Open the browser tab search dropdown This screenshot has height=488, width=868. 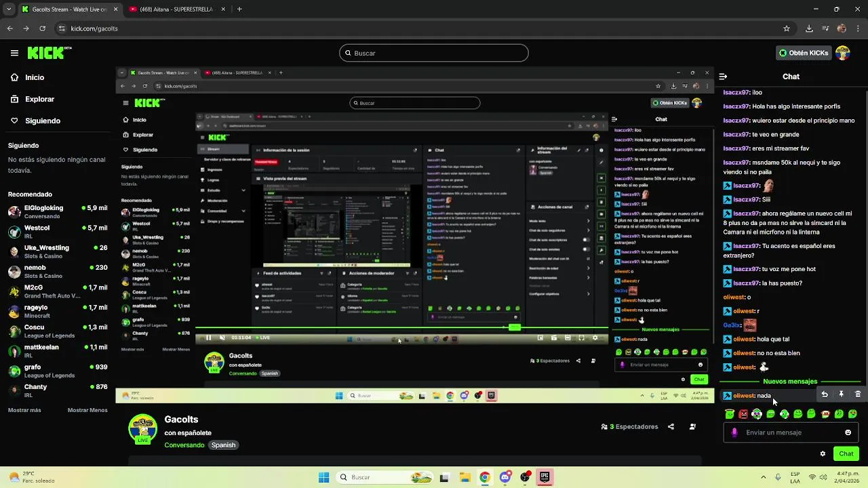[x=8, y=9]
